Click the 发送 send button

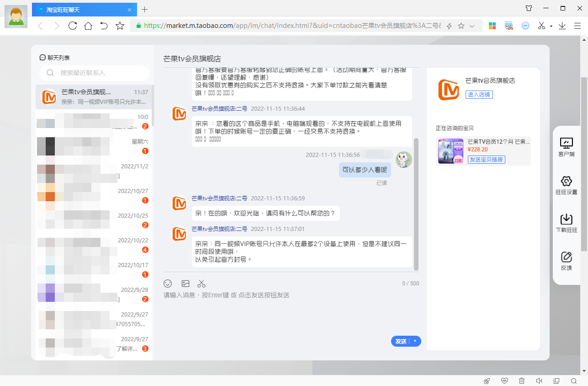tap(401, 341)
